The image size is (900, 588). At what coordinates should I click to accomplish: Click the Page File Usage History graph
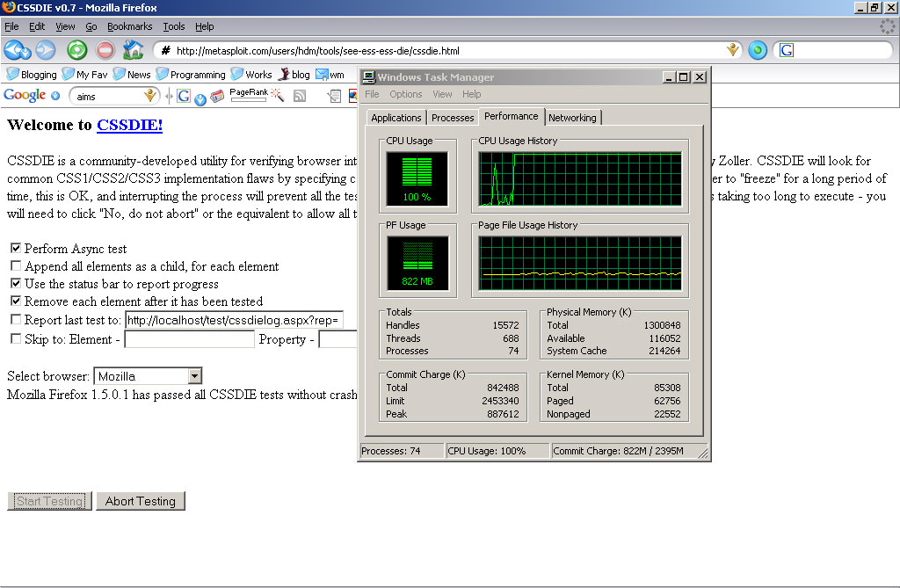pos(580,263)
